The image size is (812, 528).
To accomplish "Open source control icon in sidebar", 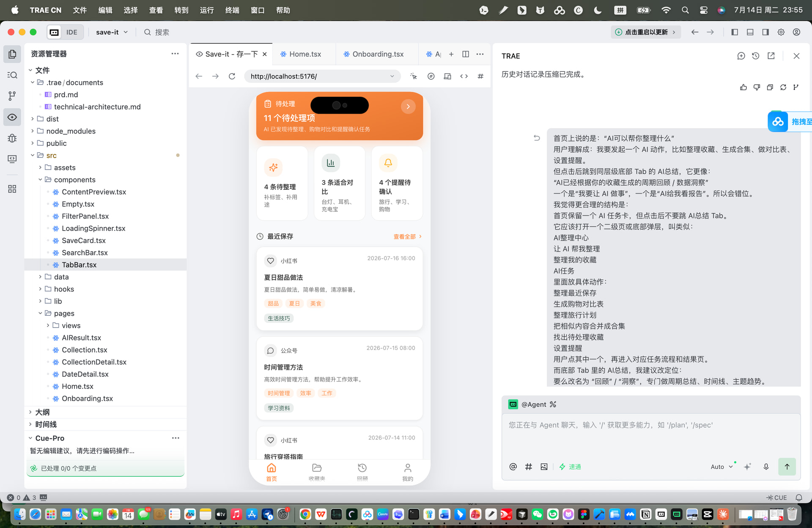I will tap(12, 96).
